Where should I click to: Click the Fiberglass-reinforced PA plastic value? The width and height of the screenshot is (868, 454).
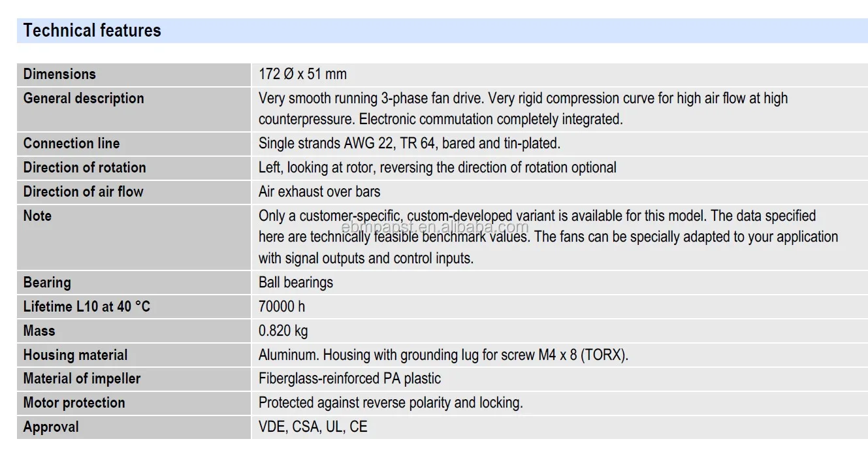coord(349,378)
